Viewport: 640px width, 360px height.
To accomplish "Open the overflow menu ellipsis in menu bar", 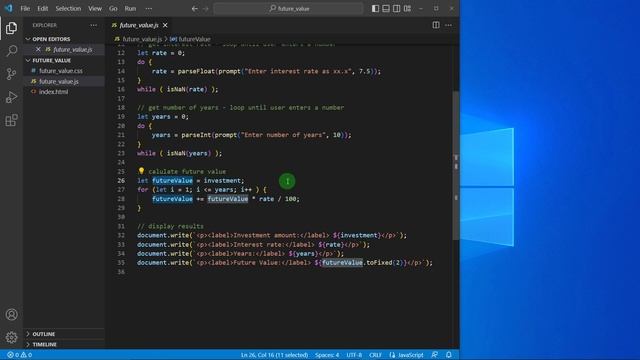I will click(149, 9).
